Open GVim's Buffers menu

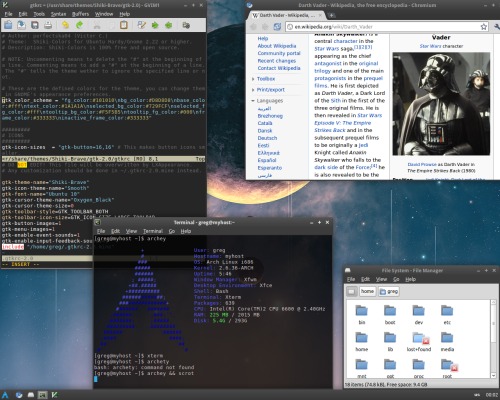[80, 14]
